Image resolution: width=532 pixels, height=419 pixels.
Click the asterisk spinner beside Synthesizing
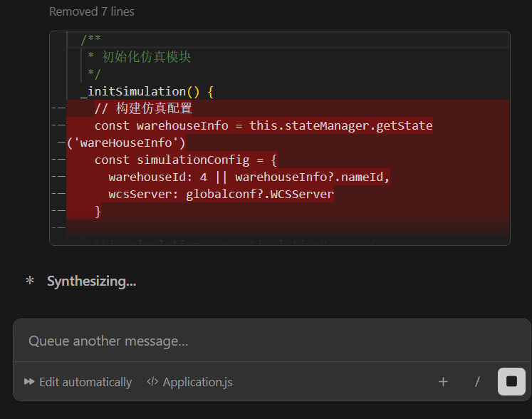[30, 281]
